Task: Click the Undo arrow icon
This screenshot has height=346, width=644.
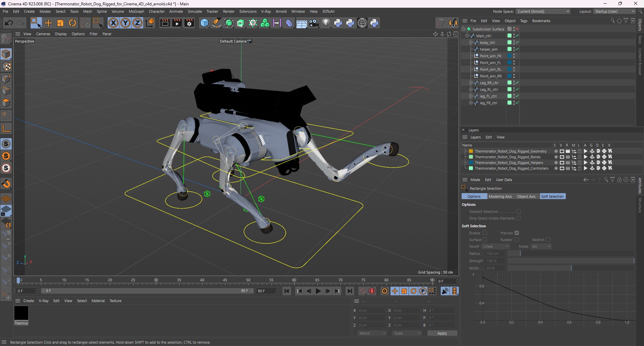Action: 9,23
